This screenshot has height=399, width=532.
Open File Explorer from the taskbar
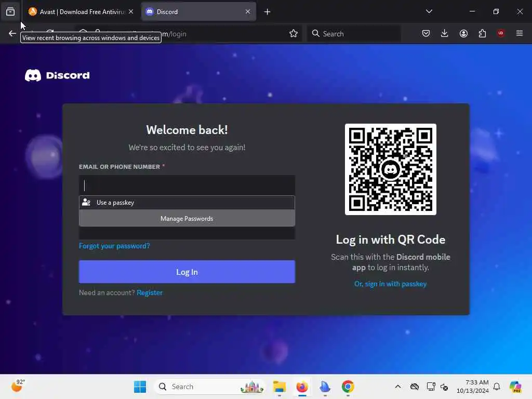point(279,387)
